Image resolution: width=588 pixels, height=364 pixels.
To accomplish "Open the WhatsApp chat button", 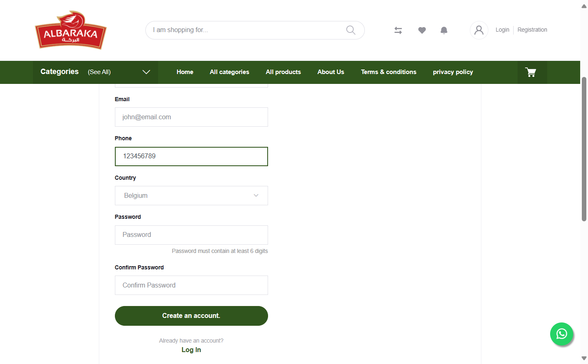I will [562, 334].
